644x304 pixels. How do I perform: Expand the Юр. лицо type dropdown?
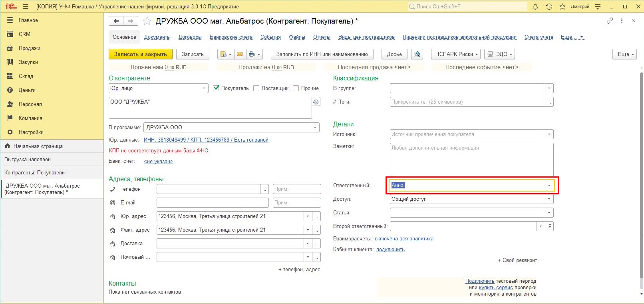point(204,88)
